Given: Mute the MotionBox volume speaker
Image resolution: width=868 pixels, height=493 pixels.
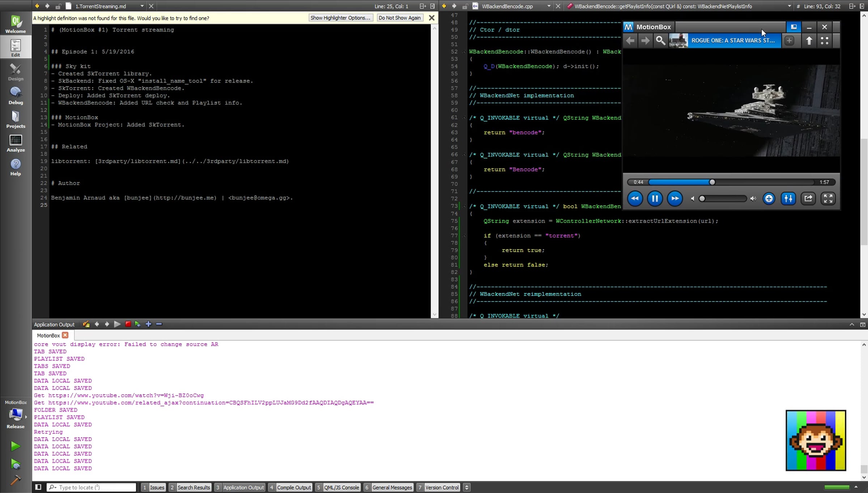Looking at the screenshot, I should (693, 199).
